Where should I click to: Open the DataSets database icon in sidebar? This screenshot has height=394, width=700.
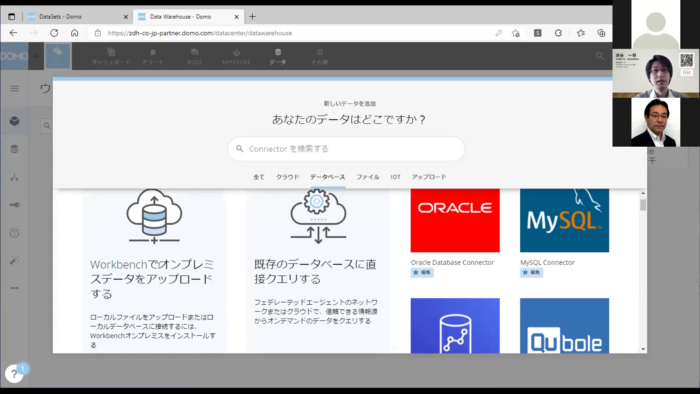coord(14,149)
